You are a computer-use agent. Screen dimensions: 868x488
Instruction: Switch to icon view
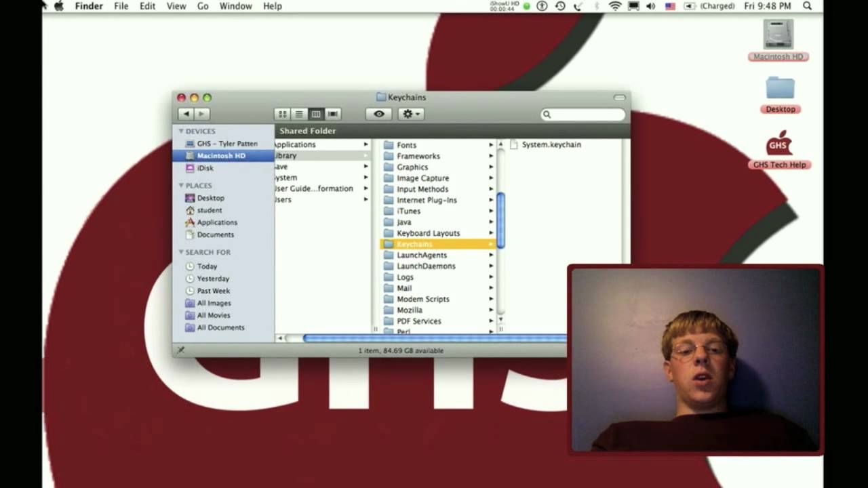[283, 114]
